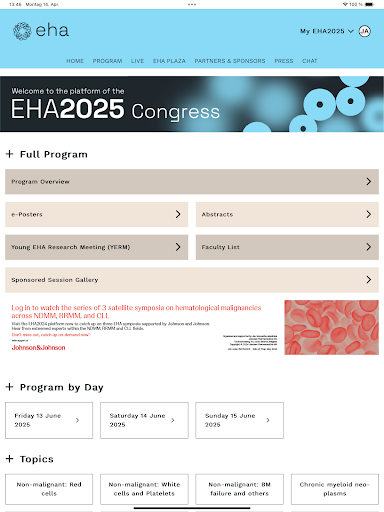Click the arrow icon on e-Posters row
The width and height of the screenshot is (384, 512).
click(x=178, y=214)
